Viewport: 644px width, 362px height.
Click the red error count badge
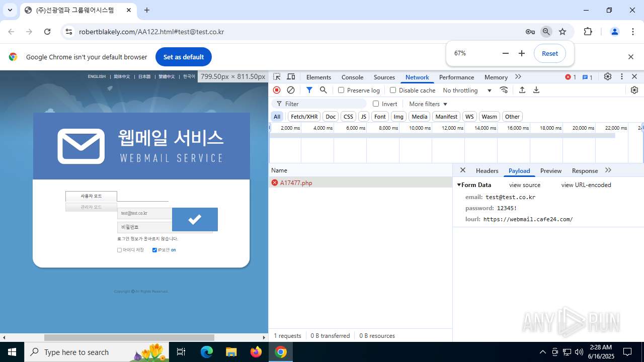[571, 77]
